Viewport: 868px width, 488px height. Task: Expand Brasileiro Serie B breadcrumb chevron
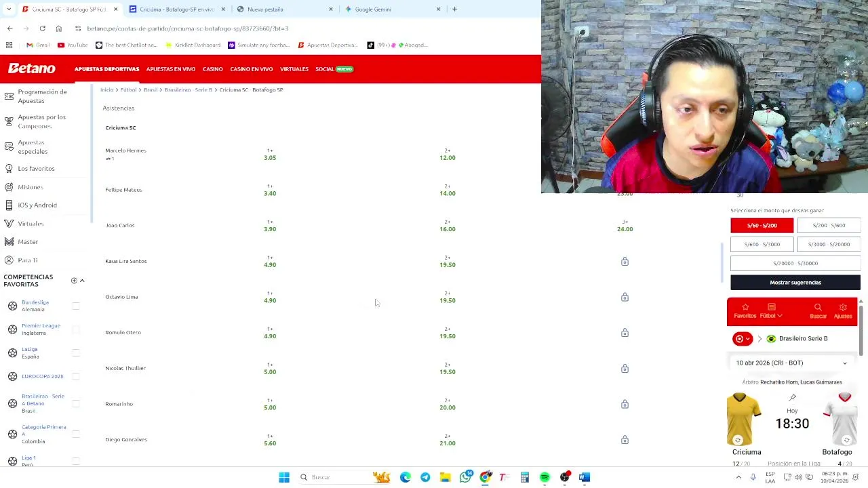coord(759,338)
